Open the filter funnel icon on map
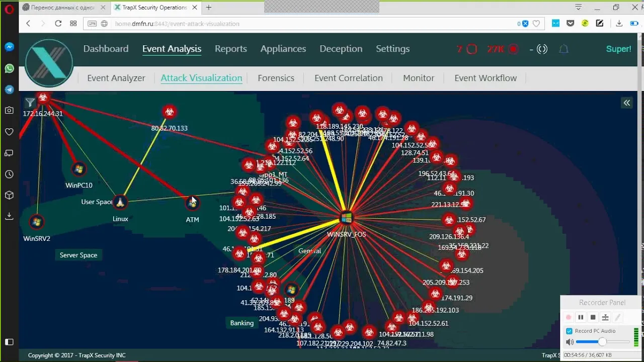 pyautogui.click(x=30, y=103)
